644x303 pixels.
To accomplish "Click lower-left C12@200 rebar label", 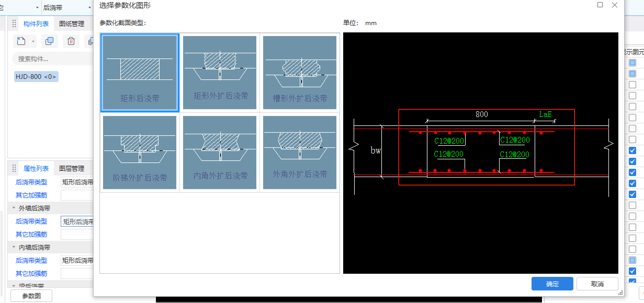I will tap(448, 154).
